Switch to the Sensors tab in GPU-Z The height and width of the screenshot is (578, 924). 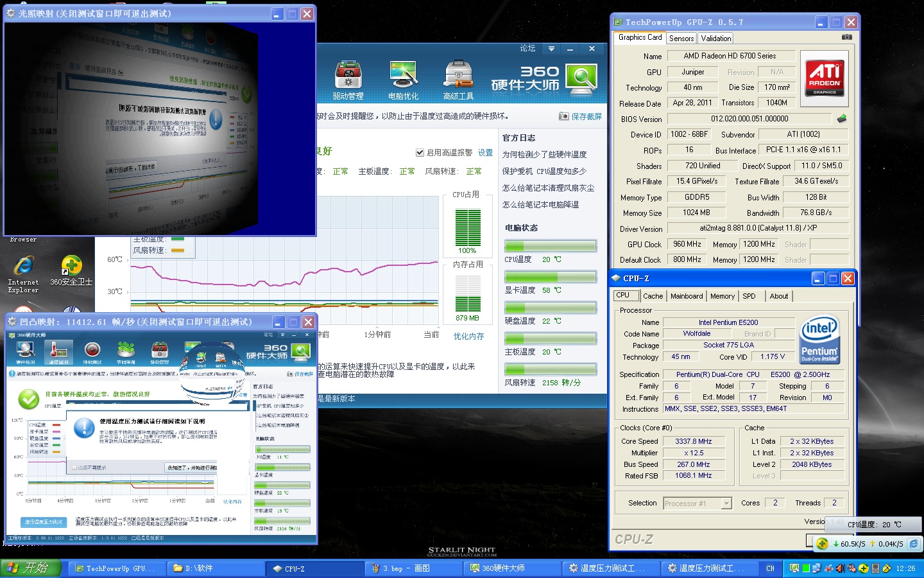click(x=681, y=39)
